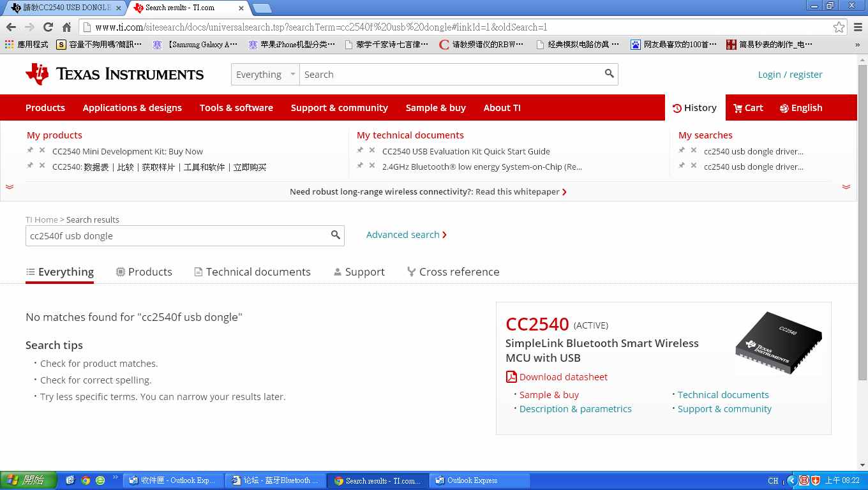Switch to the '收件匣 - Outlook Exp...' taskbar window
868x490 pixels.
[174, 480]
